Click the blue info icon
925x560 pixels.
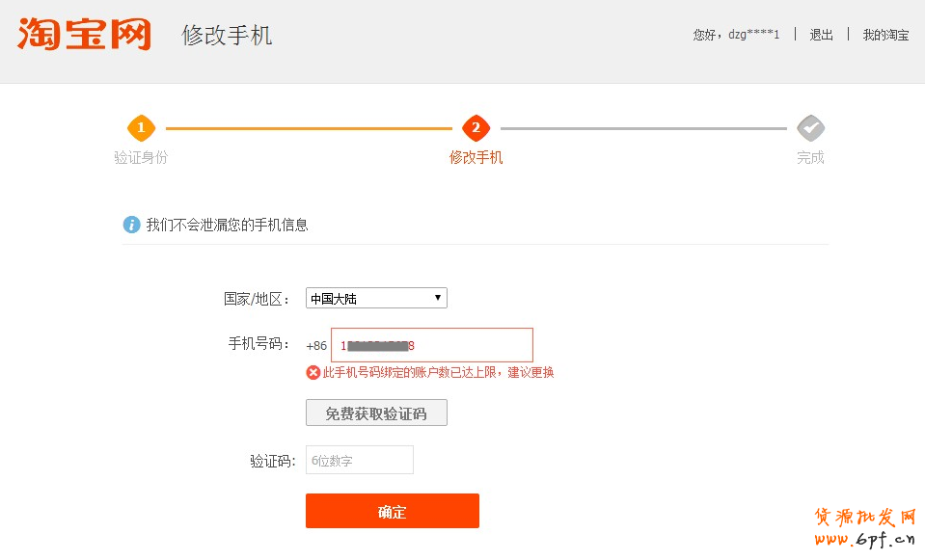pos(132,225)
